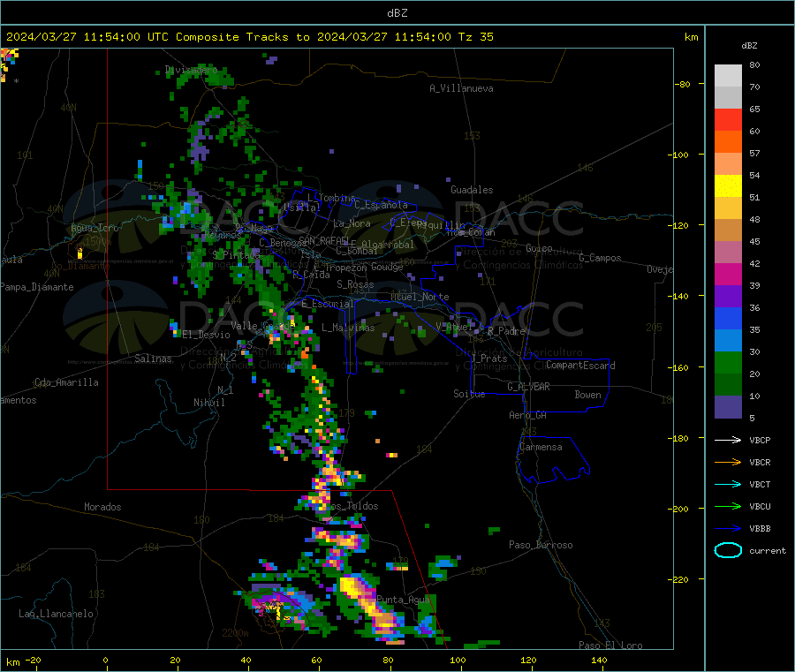The image size is (795, 672).
Task: Select the purple 36-39 dBZ color swatch
Action: [728, 297]
